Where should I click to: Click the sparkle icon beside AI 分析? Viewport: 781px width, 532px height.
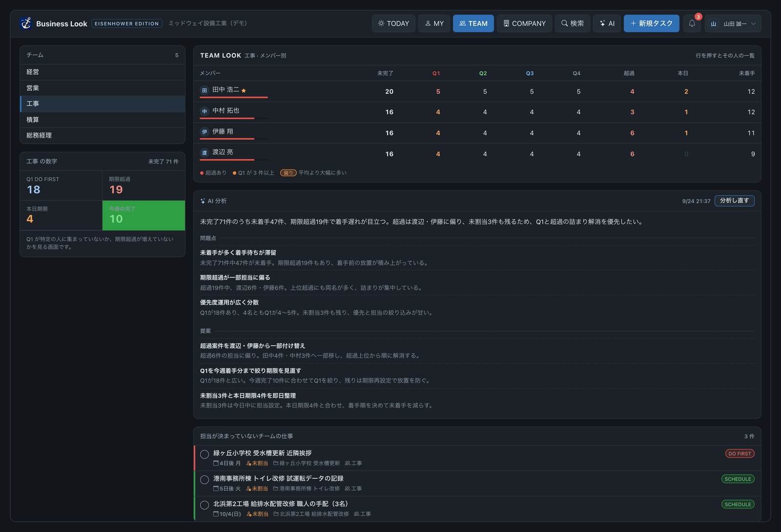[x=203, y=201]
